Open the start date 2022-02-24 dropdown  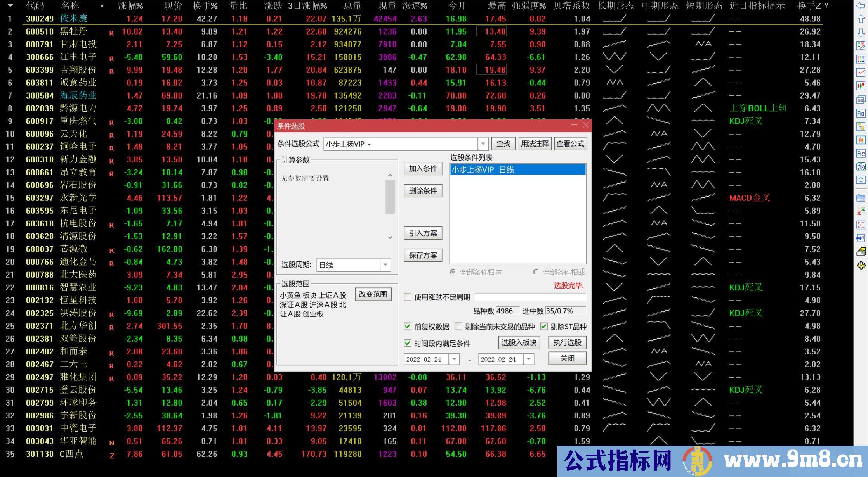coord(454,359)
